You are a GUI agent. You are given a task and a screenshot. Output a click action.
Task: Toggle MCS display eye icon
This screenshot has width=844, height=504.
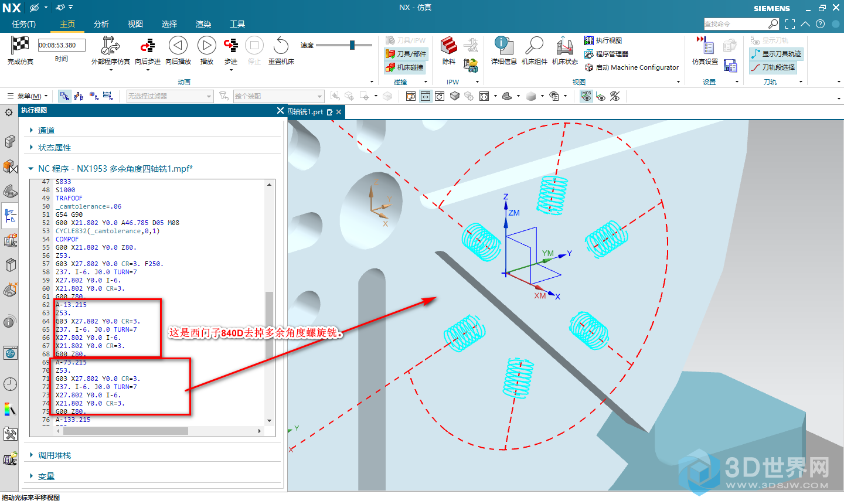(586, 96)
